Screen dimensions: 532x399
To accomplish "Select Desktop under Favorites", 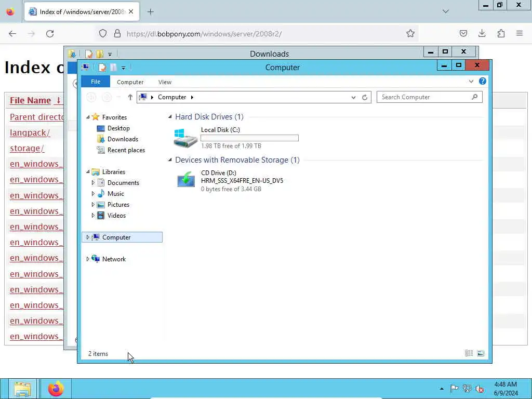I will point(118,128).
